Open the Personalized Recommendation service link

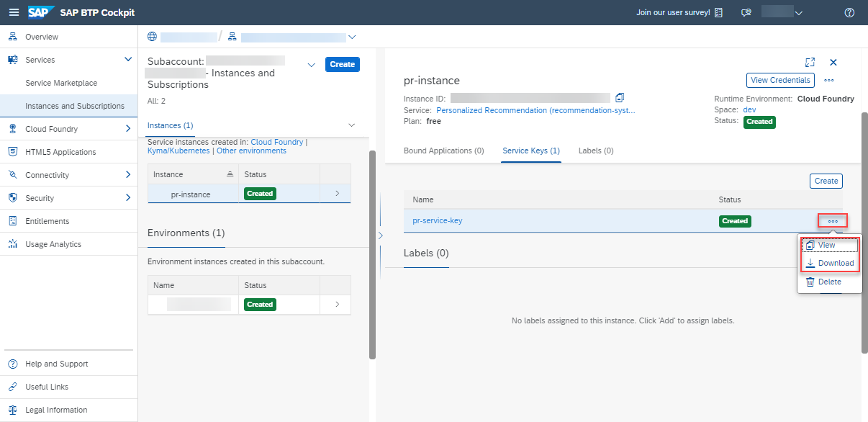pos(536,110)
